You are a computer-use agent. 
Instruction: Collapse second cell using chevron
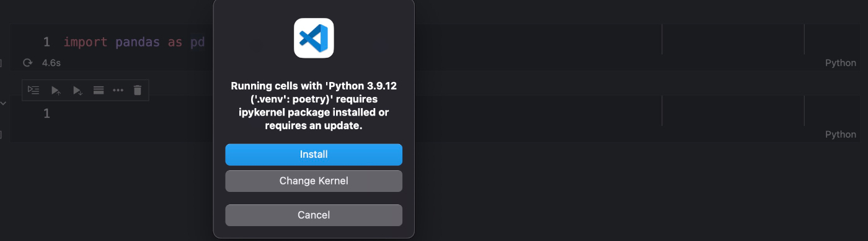(x=3, y=103)
